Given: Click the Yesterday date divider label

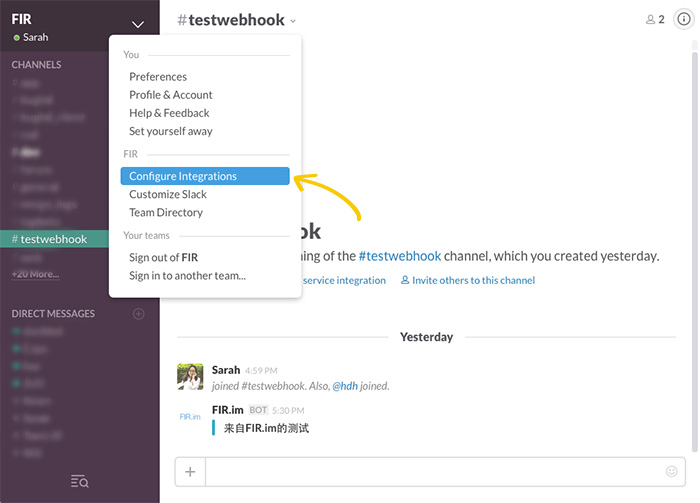Looking at the screenshot, I should [426, 337].
